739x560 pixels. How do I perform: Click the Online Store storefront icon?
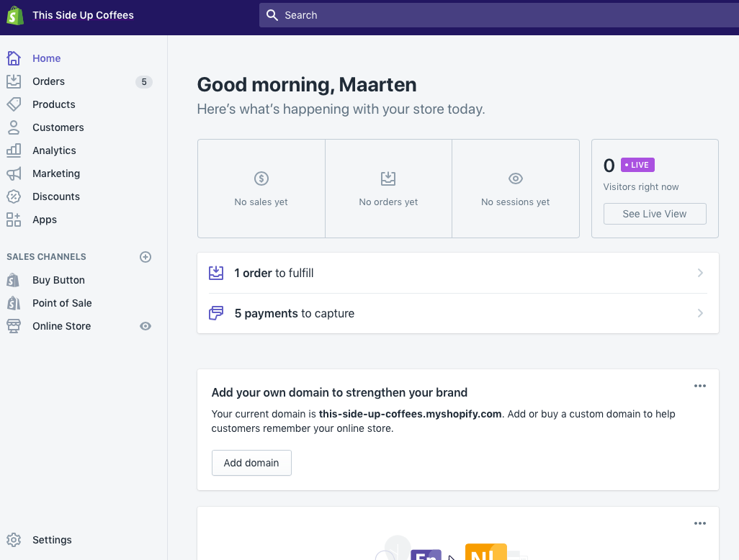pyautogui.click(x=14, y=326)
